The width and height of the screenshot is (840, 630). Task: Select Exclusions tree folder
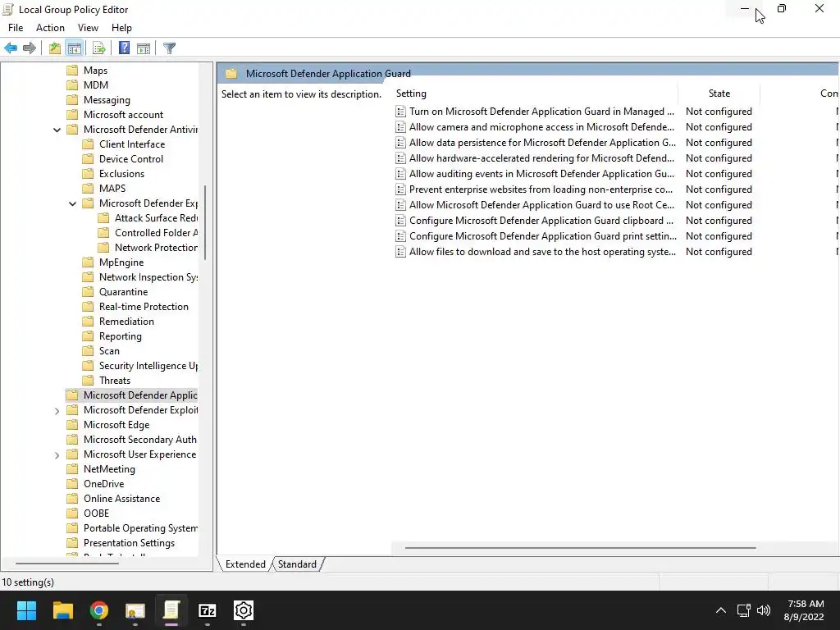[121, 174]
